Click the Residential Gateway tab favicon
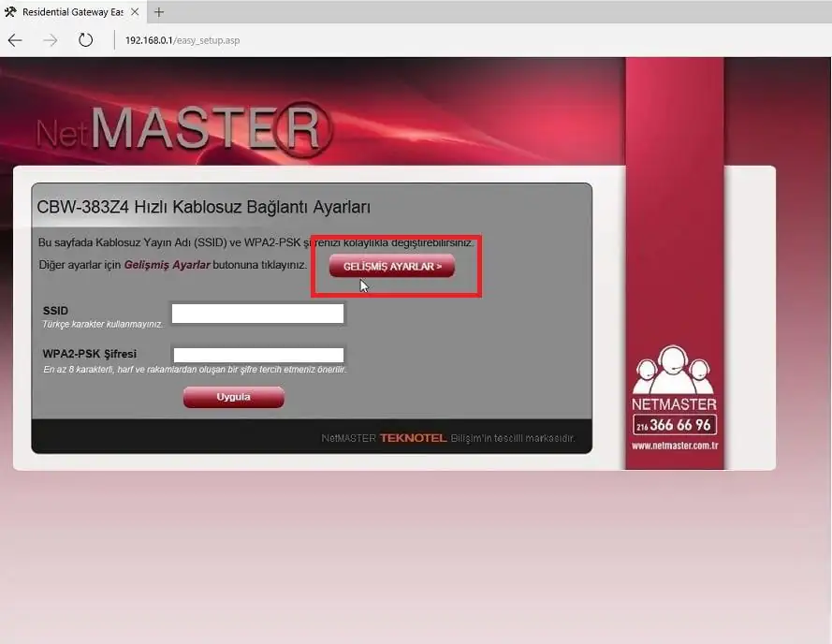 13,12
